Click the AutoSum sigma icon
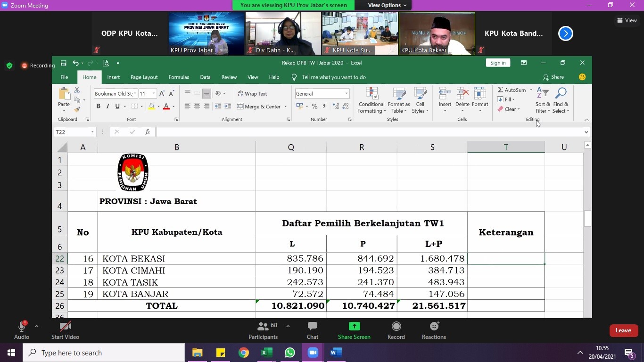Screen dimensions: 644x362 pyautogui.click(x=501, y=90)
